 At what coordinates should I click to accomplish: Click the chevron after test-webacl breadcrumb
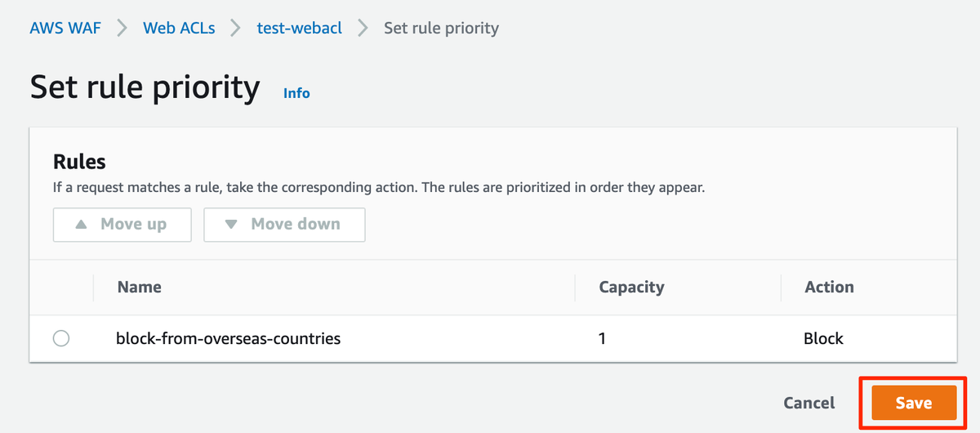[x=363, y=28]
